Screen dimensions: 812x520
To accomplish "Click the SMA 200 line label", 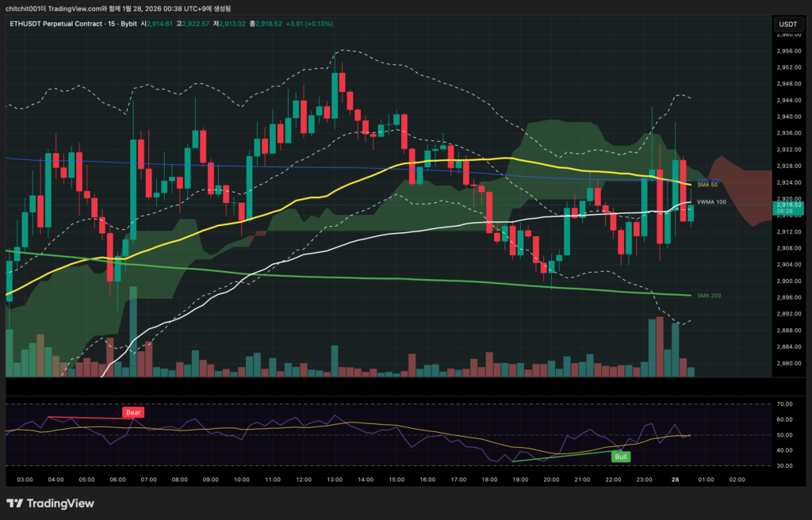I will click(708, 296).
